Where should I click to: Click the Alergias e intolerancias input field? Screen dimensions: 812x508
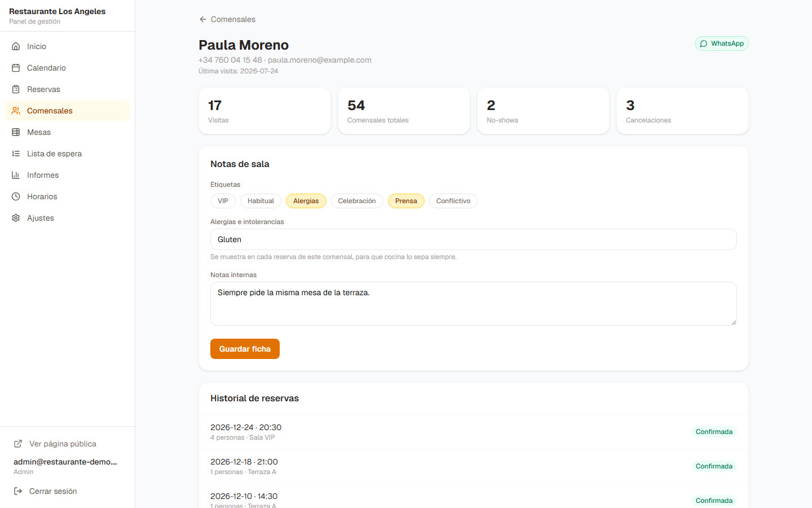[474, 239]
